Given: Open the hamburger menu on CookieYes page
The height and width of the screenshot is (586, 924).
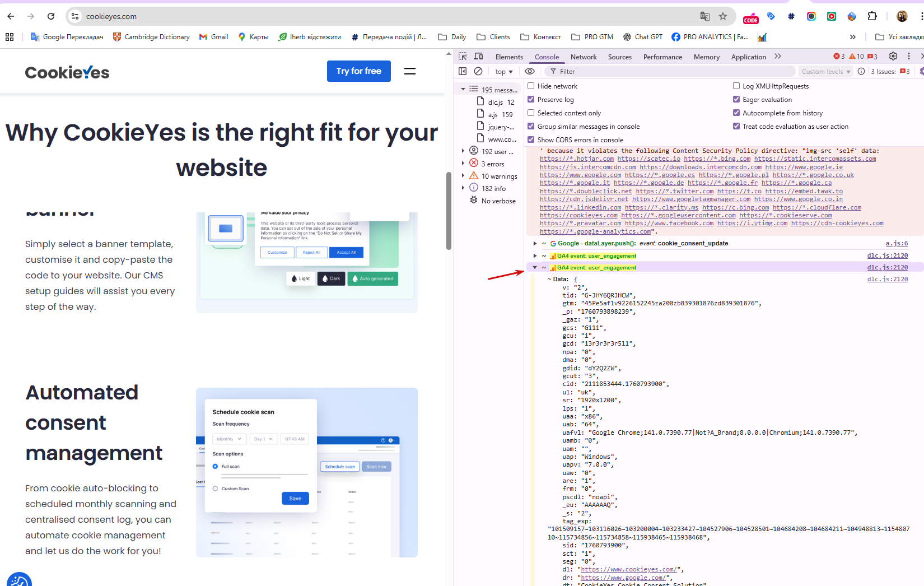Looking at the screenshot, I should pos(410,71).
